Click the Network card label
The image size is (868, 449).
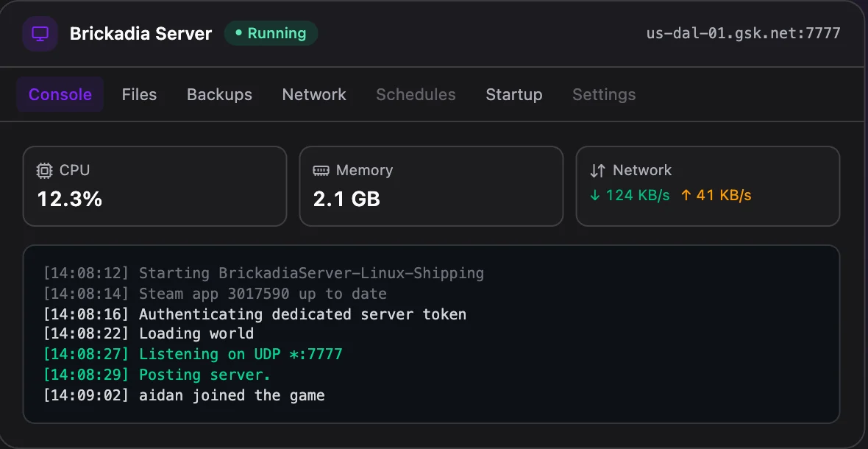(x=642, y=171)
